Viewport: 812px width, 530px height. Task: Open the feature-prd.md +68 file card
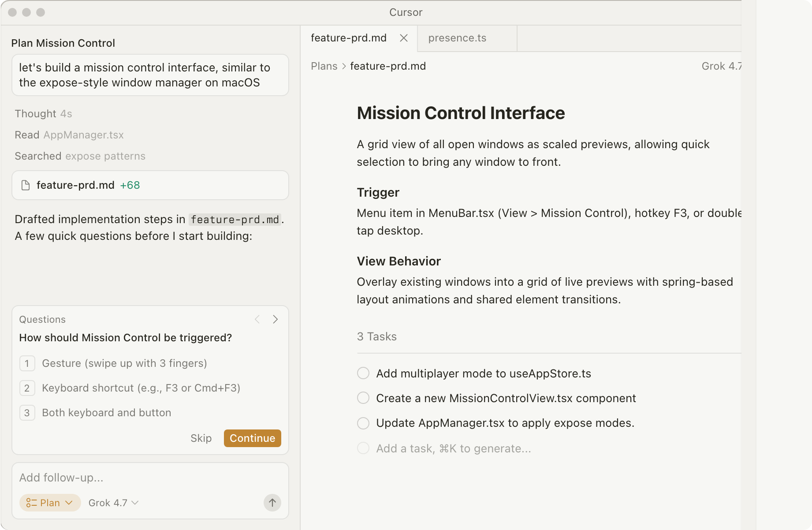pyautogui.click(x=150, y=185)
